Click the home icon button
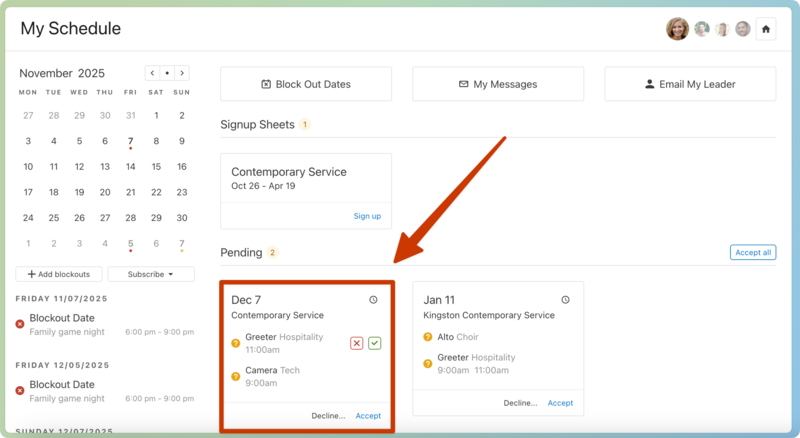This screenshot has height=438, width=800. tap(766, 29)
